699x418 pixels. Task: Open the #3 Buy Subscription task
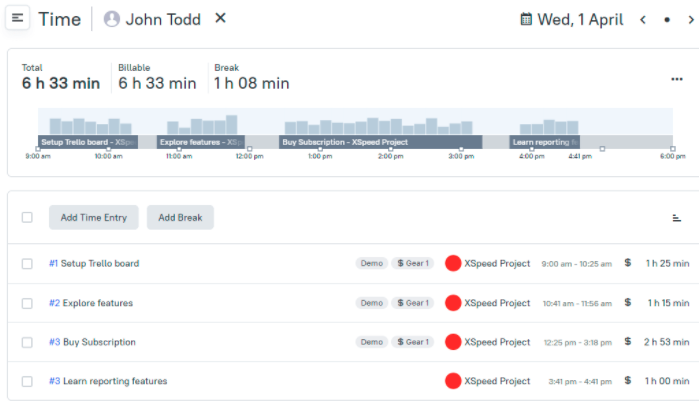92,342
